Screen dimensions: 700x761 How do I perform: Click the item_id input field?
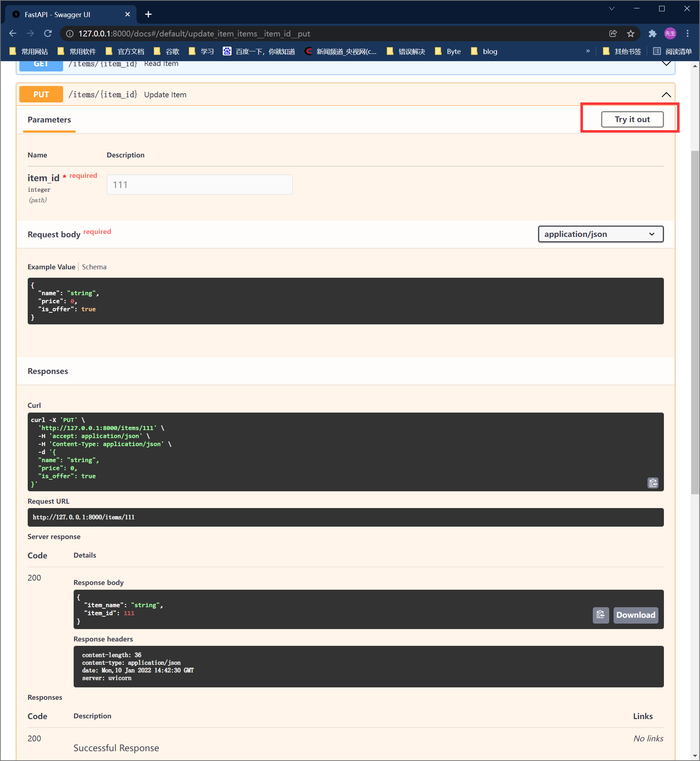click(x=199, y=185)
